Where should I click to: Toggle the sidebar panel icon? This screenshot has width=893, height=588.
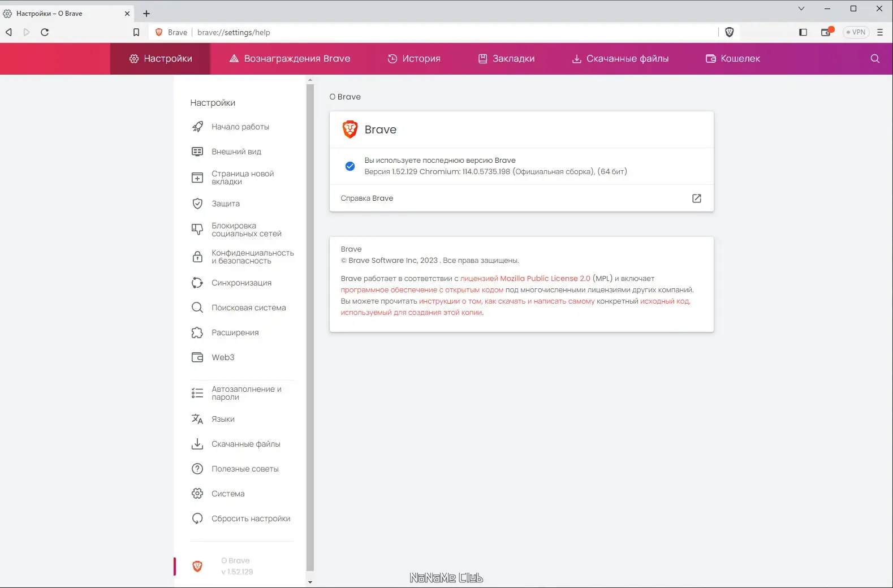[803, 32]
